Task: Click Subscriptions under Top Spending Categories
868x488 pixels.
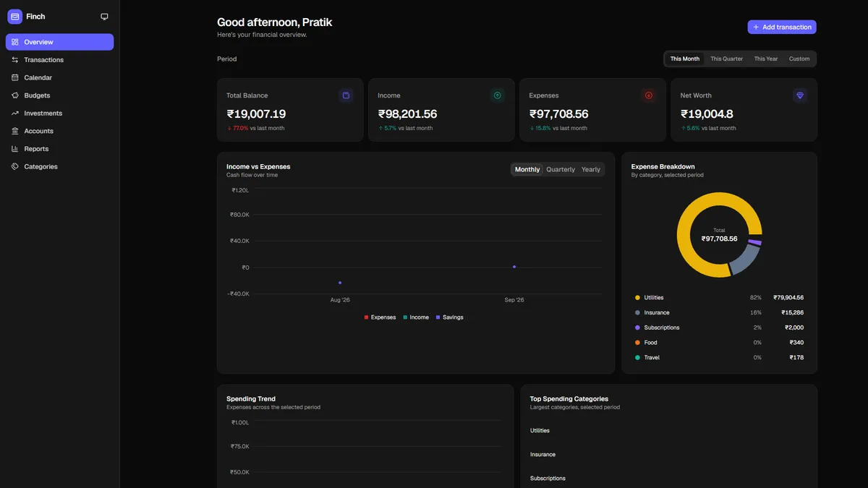Action: 548,479
